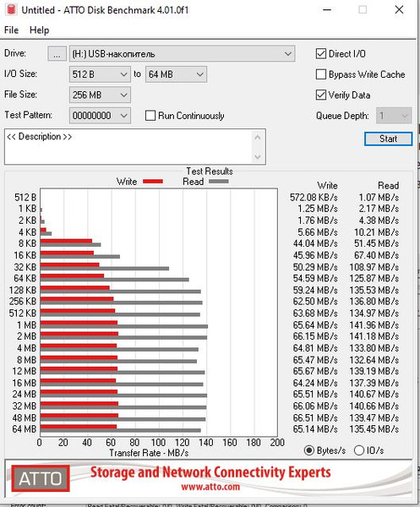Click the Description box scroll down arrow

tap(258, 157)
